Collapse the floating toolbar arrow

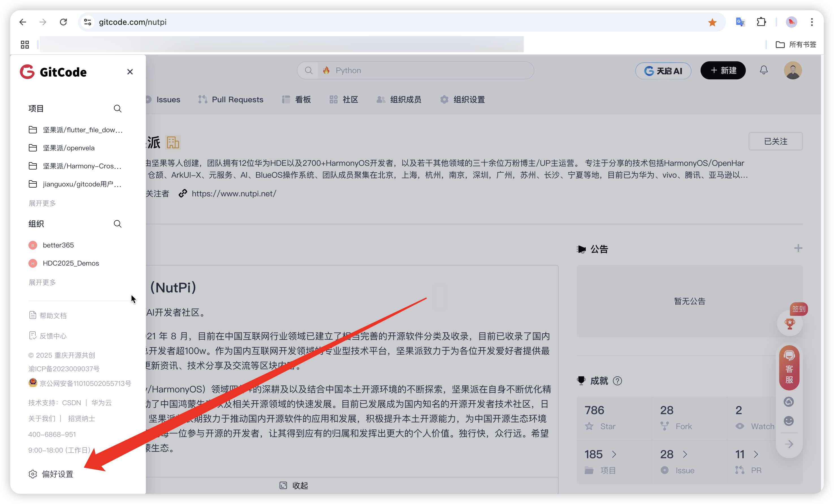pyautogui.click(x=789, y=444)
